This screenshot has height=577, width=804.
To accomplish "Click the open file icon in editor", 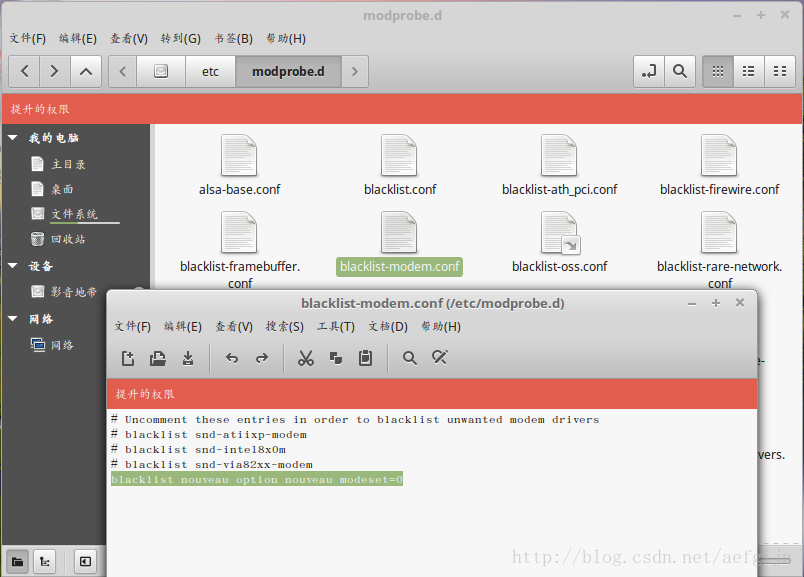I will (x=158, y=358).
